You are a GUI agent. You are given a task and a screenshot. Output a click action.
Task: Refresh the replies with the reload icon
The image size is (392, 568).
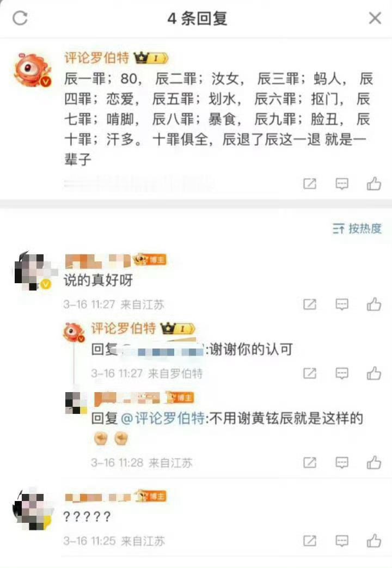tap(20, 18)
